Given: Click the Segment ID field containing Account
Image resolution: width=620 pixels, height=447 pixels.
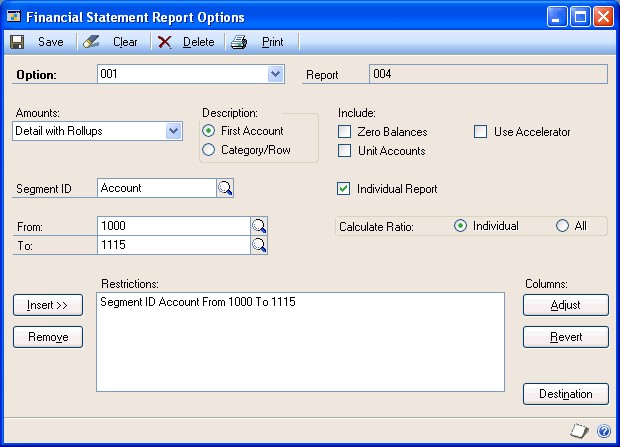Looking at the screenshot, I should coord(157,188).
